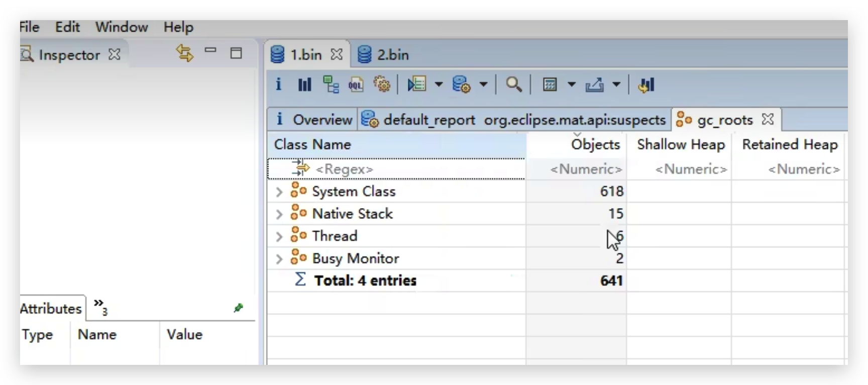Click the Histogram toolbar icon
Image resolution: width=868 pixels, height=385 pixels.
pyautogui.click(x=304, y=84)
